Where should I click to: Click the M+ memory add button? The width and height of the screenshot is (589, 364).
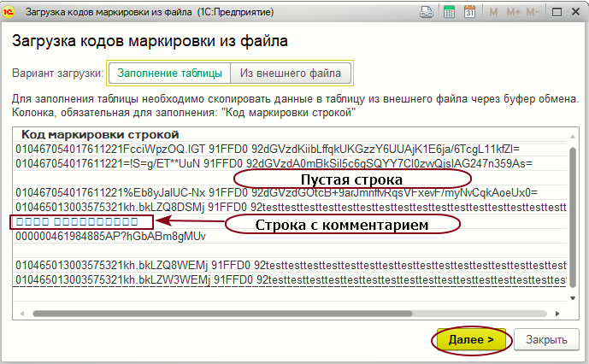[514, 13]
